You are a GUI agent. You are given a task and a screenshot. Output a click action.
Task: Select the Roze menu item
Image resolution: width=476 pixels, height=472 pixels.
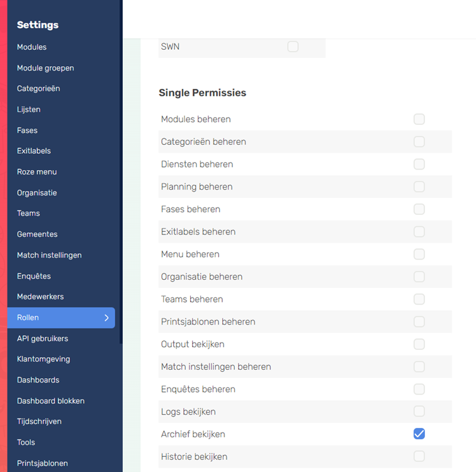(x=37, y=172)
